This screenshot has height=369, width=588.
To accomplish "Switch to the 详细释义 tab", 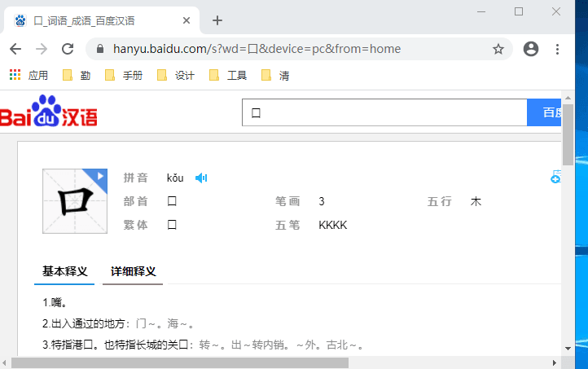I will coord(133,271).
